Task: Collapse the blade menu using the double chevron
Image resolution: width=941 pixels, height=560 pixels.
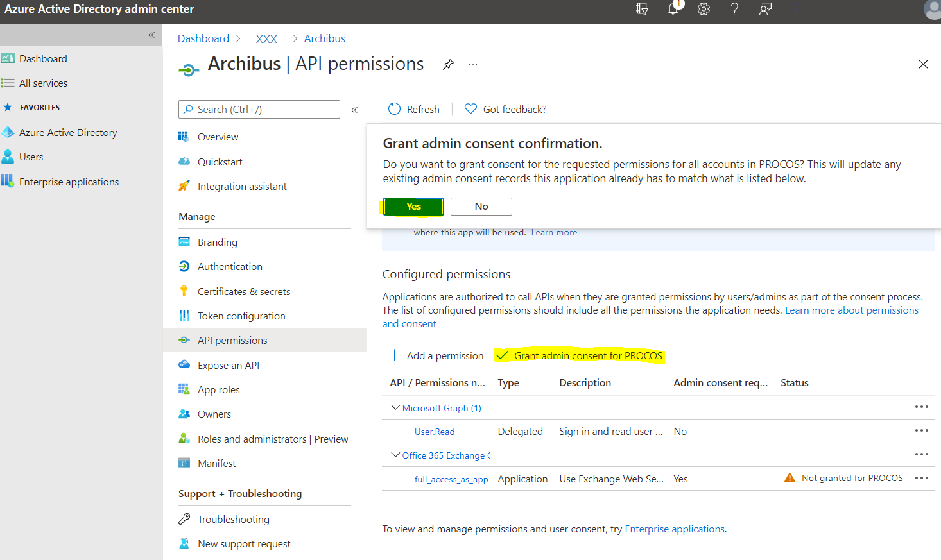Action: pos(354,109)
